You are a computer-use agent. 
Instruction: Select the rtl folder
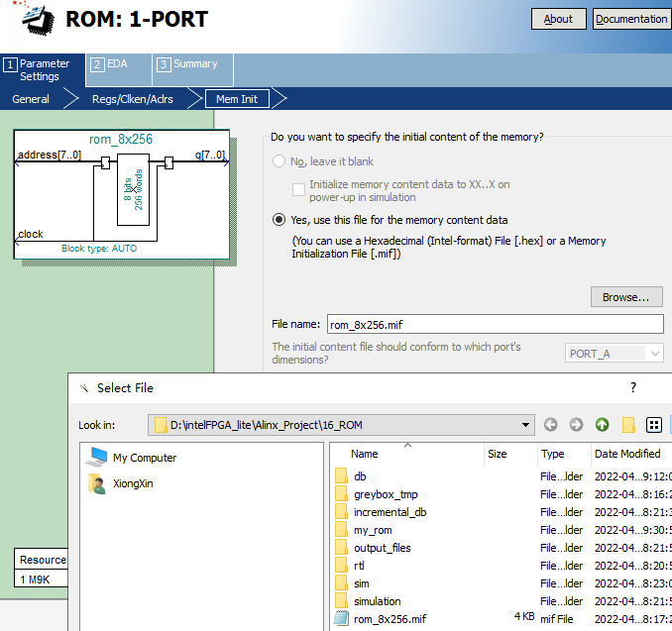coord(359,566)
